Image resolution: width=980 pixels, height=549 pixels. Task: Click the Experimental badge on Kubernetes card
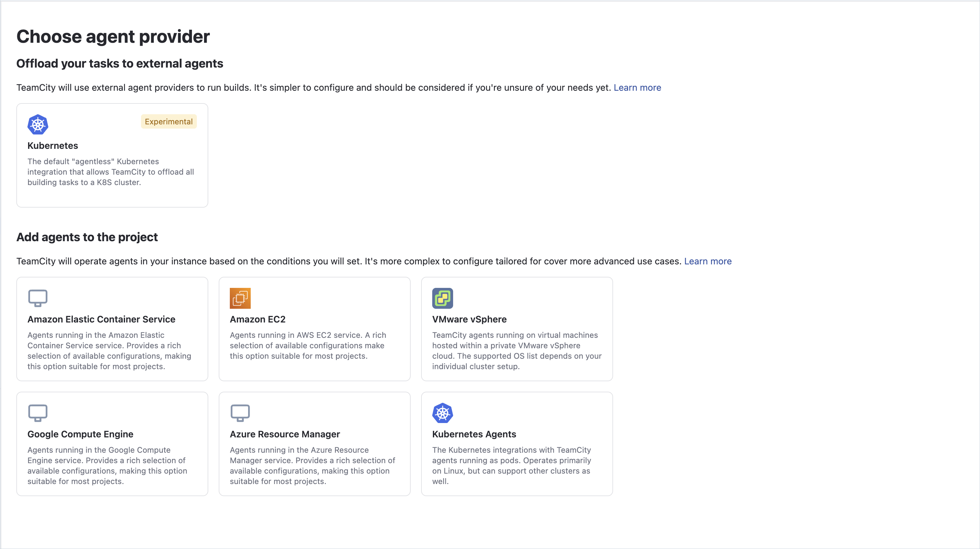coord(168,122)
